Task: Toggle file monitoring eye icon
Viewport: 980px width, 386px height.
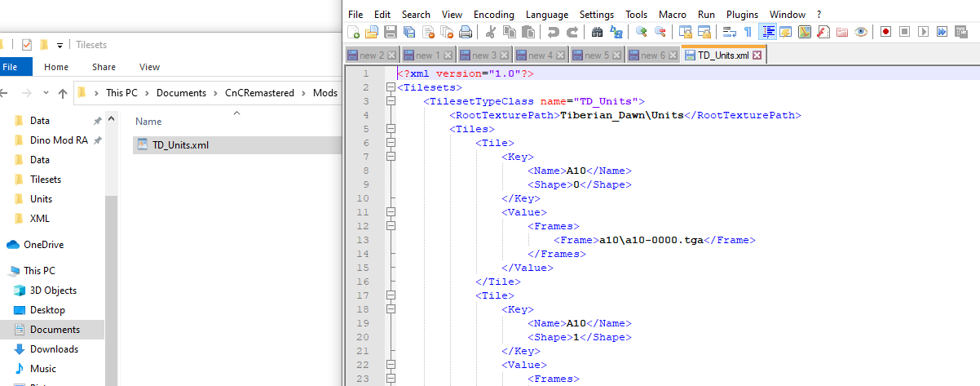Action: 861,32
